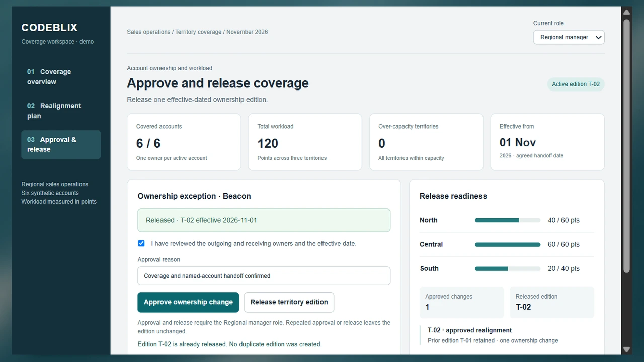
Task: Click Release territory edition button
Action: point(289,302)
